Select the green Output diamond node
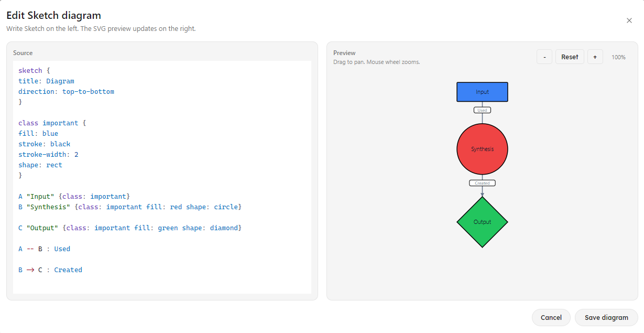644x333 pixels. pos(482,222)
